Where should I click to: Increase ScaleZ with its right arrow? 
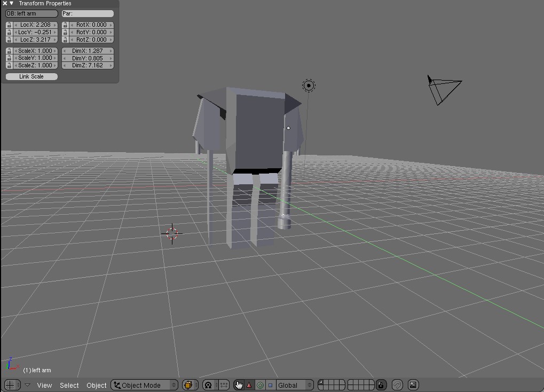pyautogui.click(x=55, y=65)
